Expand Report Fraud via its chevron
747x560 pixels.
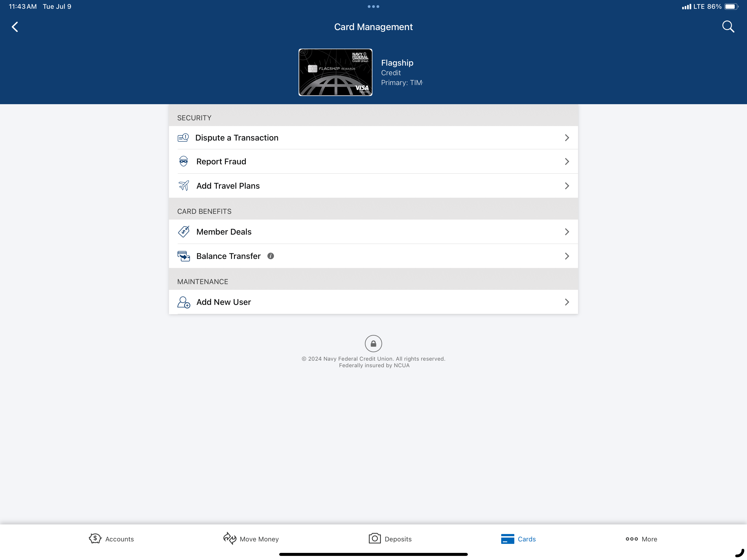point(567,161)
